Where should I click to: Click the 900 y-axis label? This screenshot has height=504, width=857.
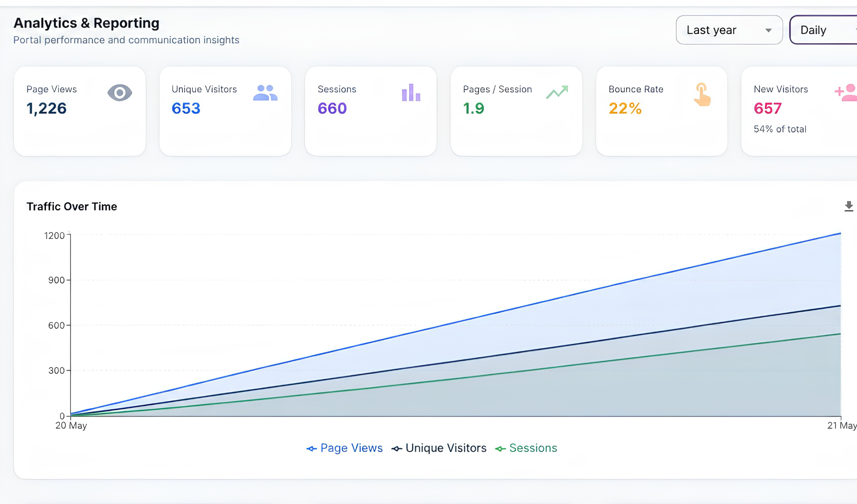point(56,280)
